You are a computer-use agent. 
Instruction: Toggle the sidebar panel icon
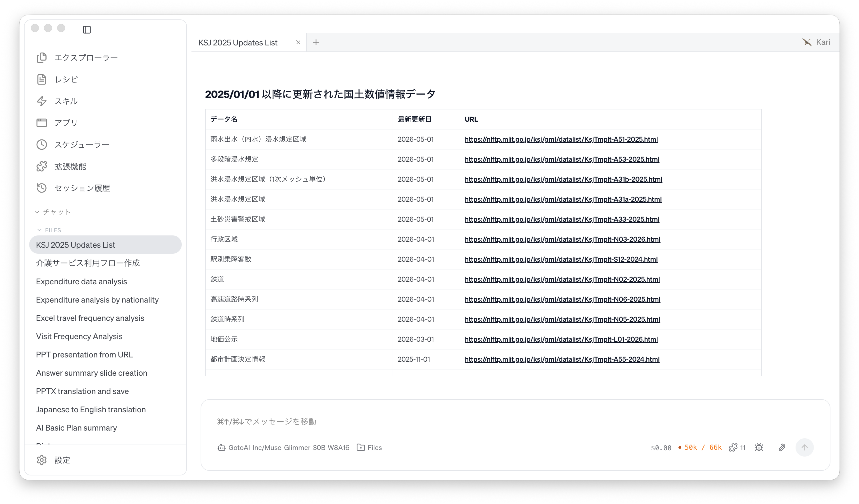[x=87, y=30]
